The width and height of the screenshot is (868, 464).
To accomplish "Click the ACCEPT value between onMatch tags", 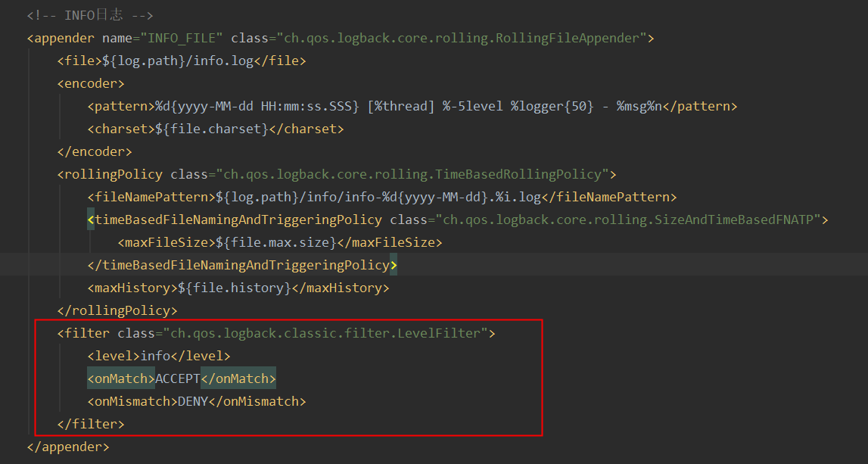I will (x=178, y=378).
